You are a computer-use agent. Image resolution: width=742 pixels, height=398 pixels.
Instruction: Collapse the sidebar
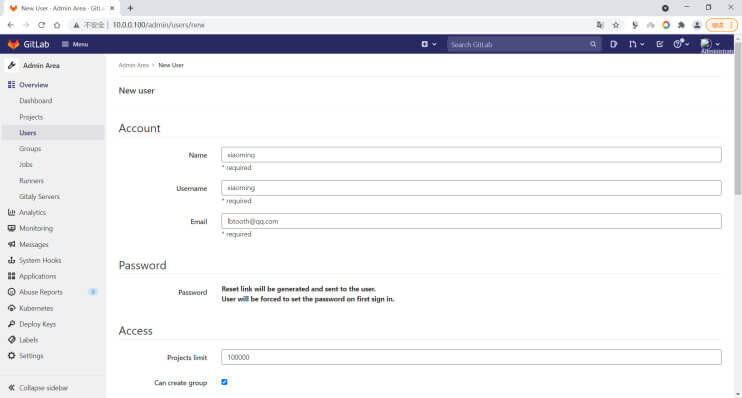point(38,388)
